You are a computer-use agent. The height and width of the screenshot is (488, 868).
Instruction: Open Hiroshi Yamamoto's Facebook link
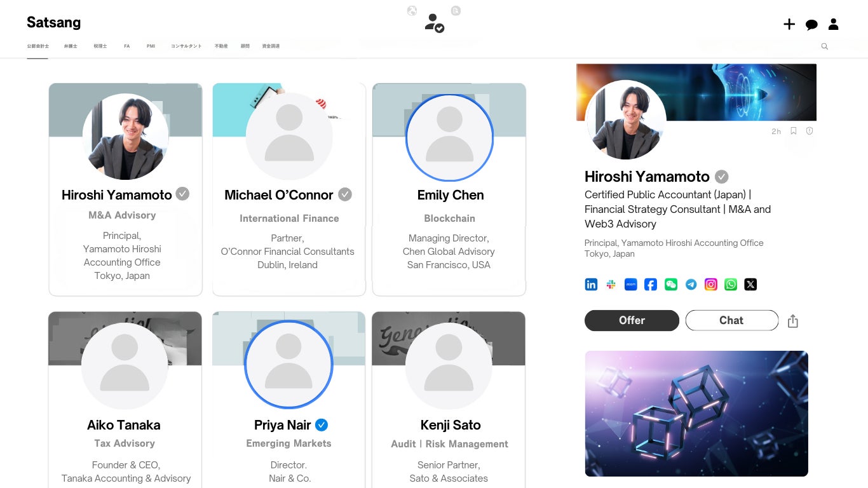tap(651, 285)
